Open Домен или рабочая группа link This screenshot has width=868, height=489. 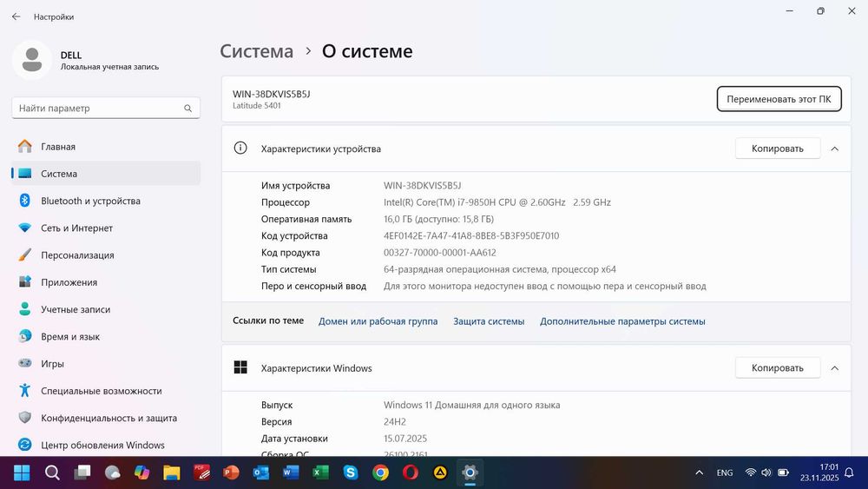tap(378, 321)
